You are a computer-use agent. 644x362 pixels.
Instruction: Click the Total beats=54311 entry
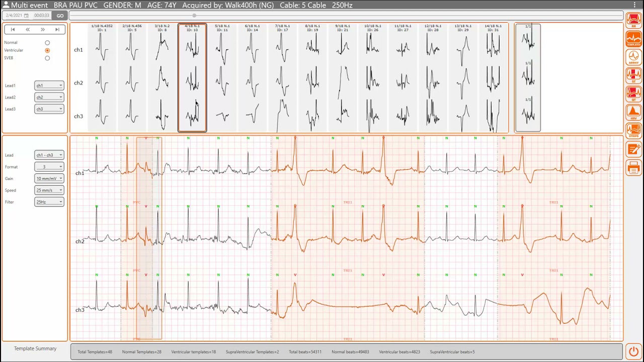click(305, 352)
